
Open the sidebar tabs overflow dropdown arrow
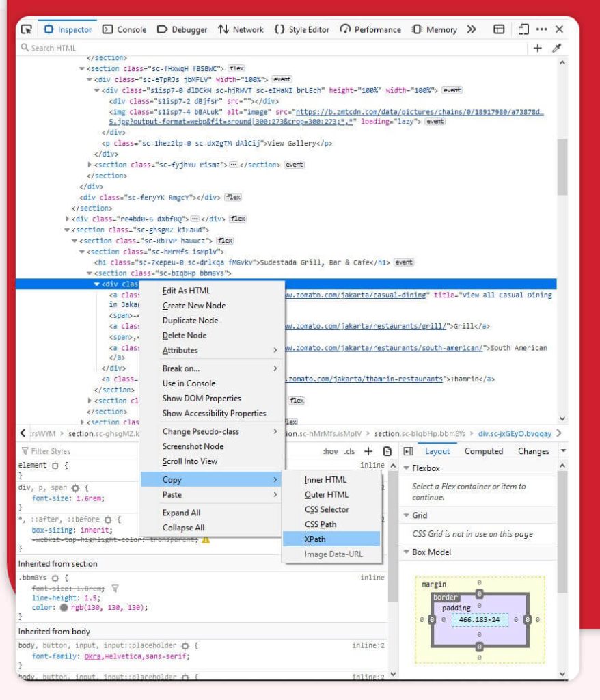(562, 451)
